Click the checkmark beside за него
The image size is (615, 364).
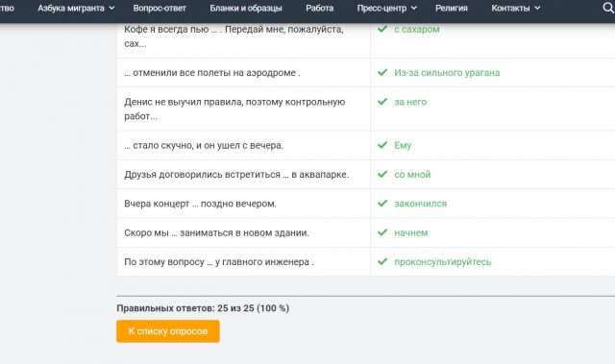coord(382,102)
